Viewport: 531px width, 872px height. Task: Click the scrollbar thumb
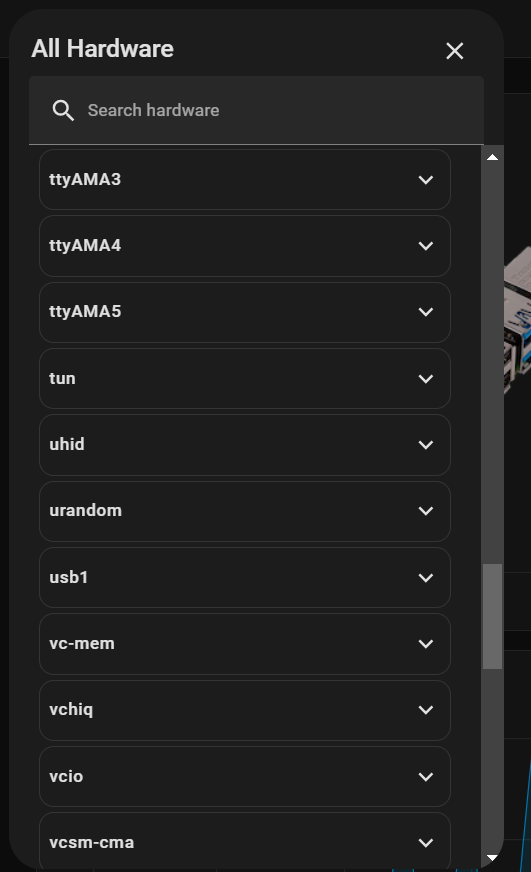coord(492,616)
